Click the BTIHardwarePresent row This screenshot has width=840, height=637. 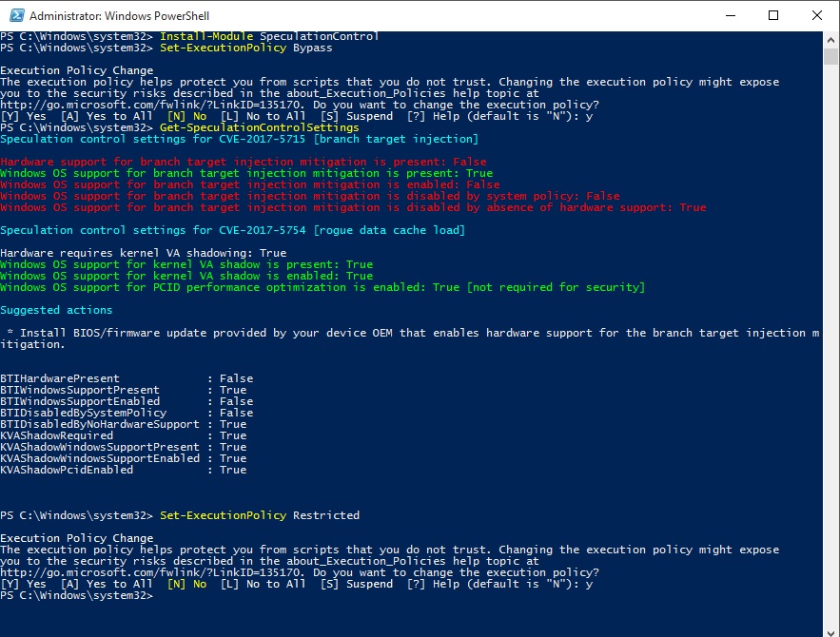click(x=127, y=378)
